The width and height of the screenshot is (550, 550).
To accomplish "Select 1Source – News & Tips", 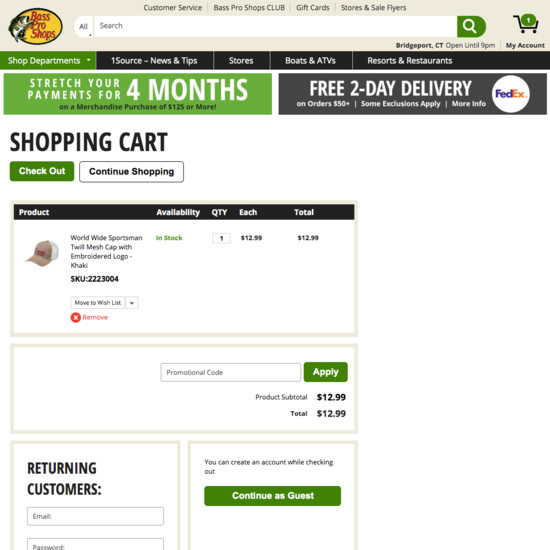I will click(154, 61).
